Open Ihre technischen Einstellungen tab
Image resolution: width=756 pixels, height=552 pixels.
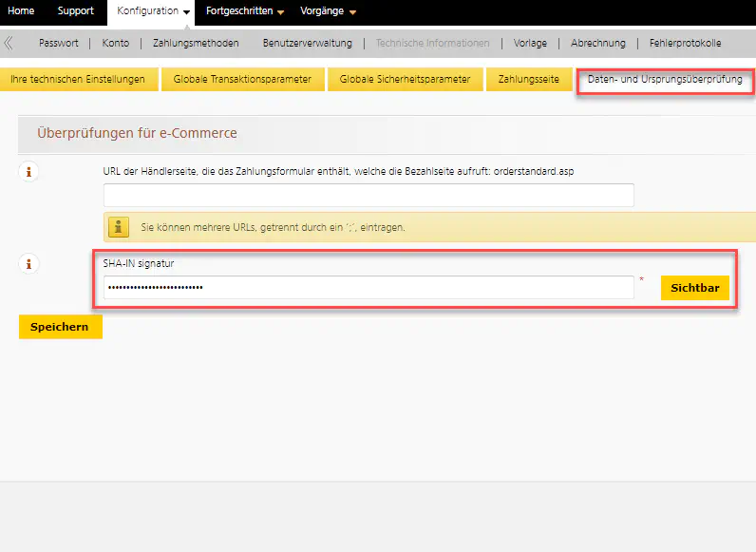click(78, 80)
